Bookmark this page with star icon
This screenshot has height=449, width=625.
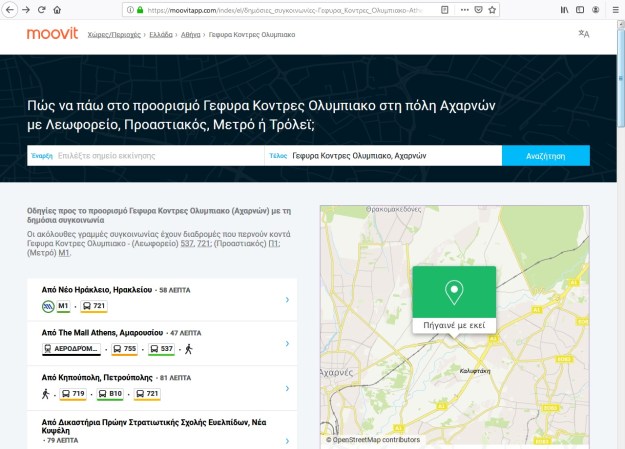click(x=493, y=9)
